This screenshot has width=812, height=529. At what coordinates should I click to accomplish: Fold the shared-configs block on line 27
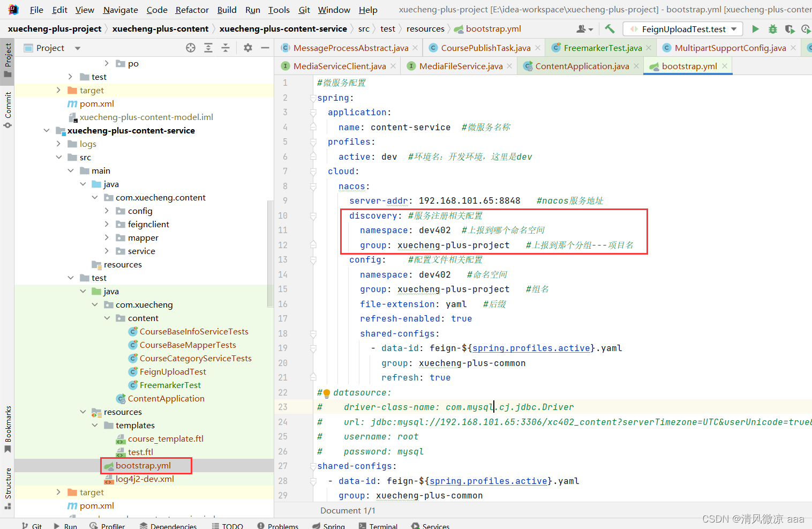[313, 466]
